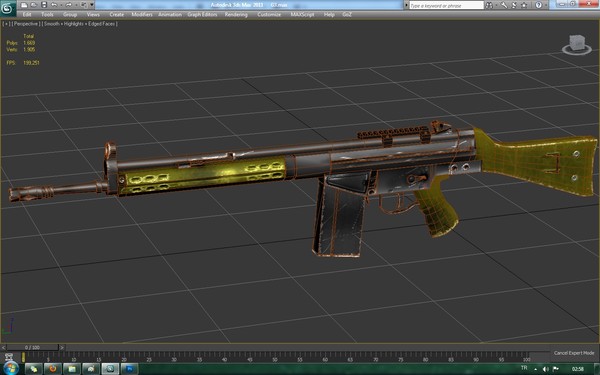Open the GoZ menu
Viewport: 600px width, 375px height.
(347, 15)
